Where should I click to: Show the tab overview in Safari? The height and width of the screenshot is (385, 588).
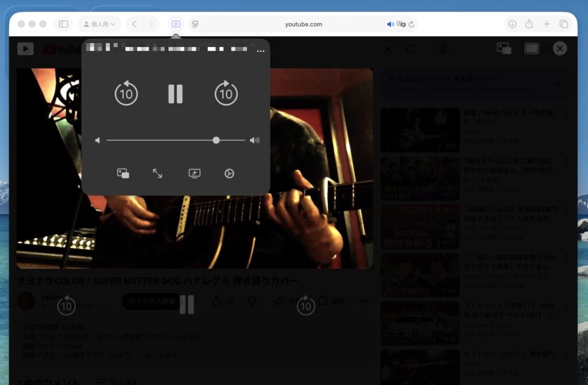coord(563,24)
